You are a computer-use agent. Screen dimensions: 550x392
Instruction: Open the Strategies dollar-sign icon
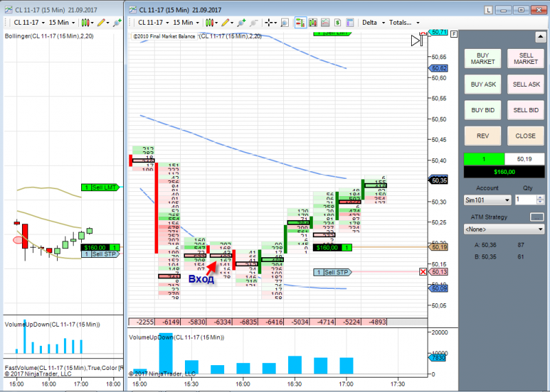[x=338, y=23]
